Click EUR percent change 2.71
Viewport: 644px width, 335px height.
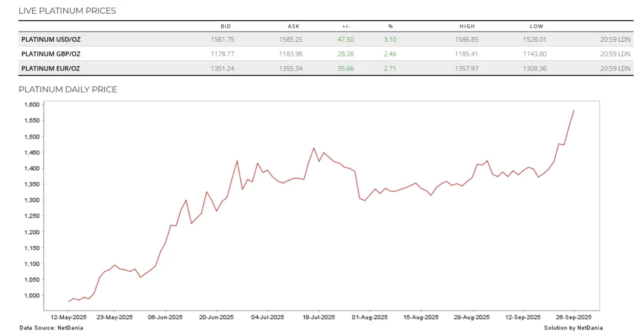pyautogui.click(x=390, y=69)
